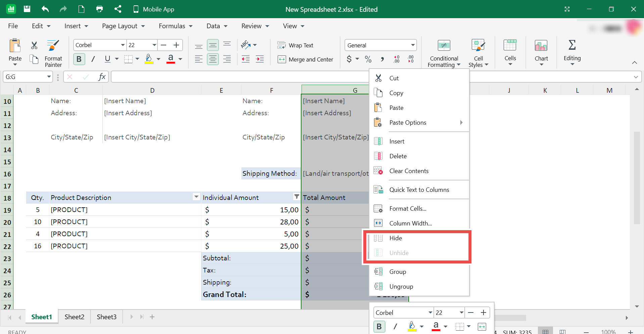
Task: Increase font size in ribbon
Action: tap(176, 45)
